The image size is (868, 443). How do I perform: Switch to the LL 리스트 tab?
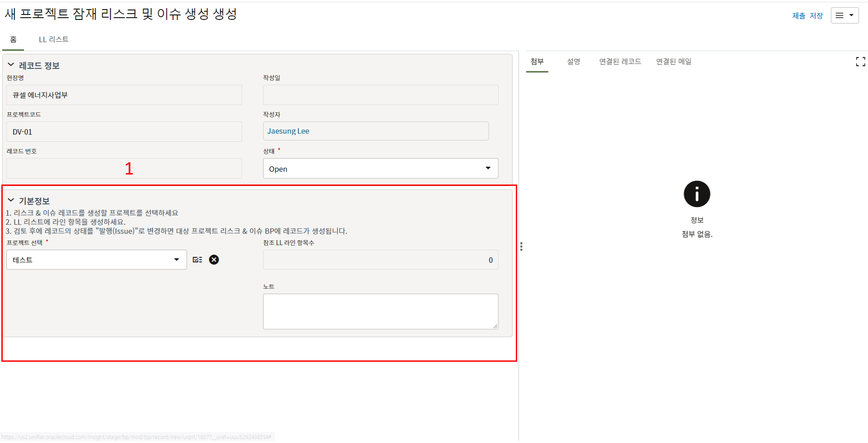53,40
